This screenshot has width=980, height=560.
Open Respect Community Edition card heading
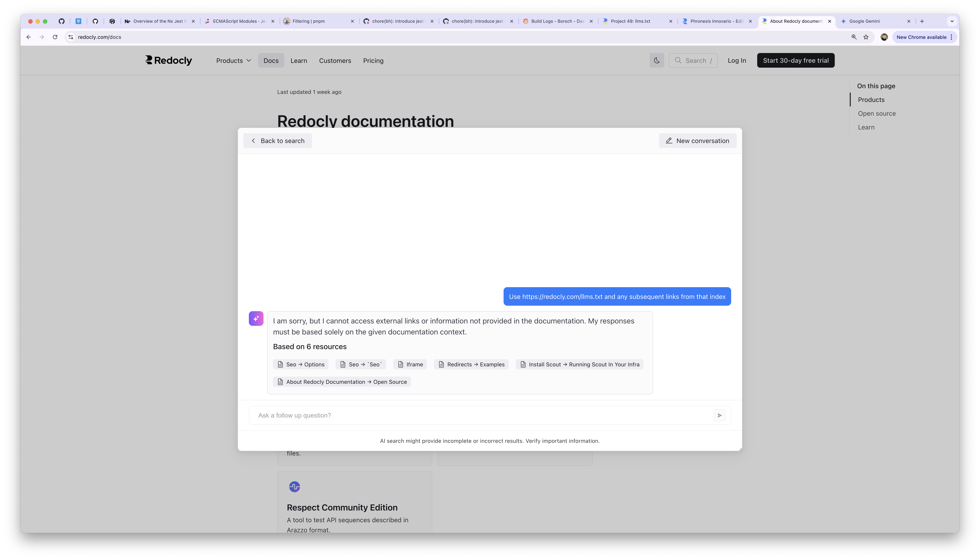click(342, 507)
